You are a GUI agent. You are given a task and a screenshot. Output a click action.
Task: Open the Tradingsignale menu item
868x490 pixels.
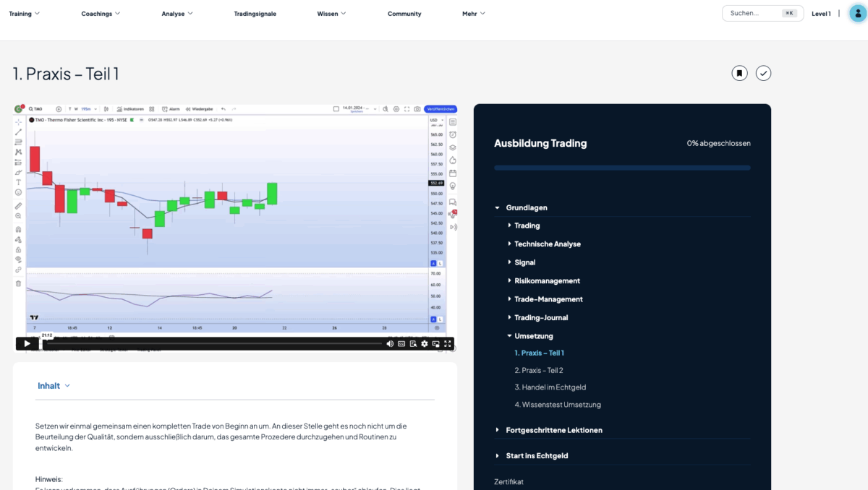click(255, 14)
